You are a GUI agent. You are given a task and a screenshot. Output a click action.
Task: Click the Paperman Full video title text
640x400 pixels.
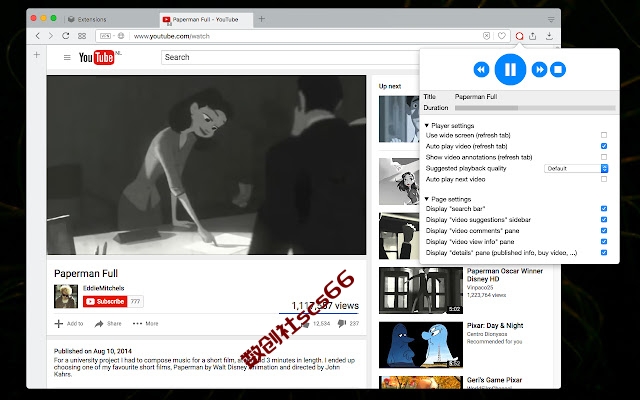click(x=86, y=273)
